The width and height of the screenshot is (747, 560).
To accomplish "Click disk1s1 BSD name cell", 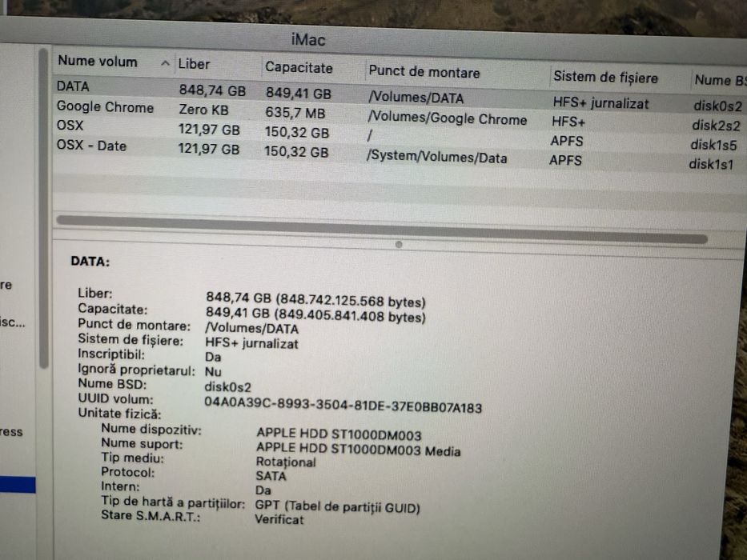I will (711, 164).
